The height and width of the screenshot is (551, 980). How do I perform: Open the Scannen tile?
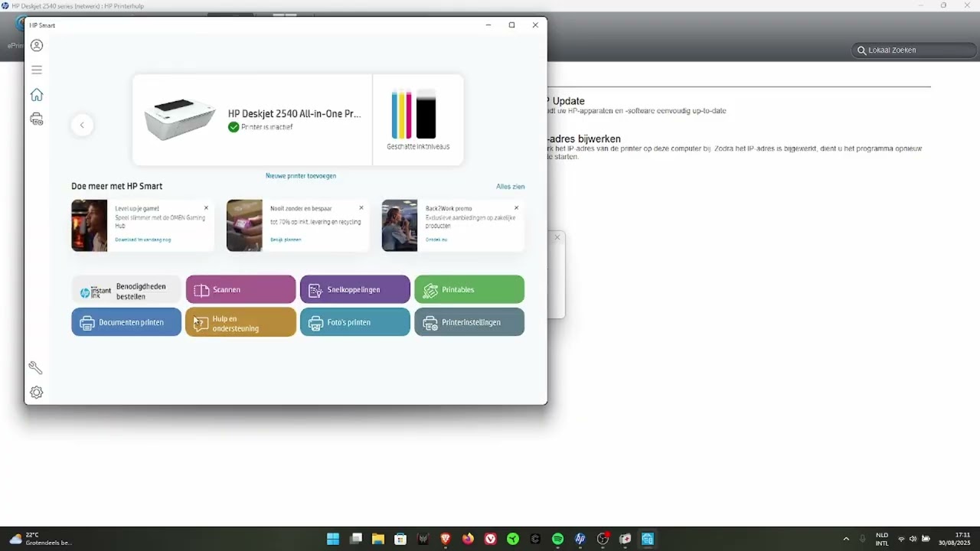(x=240, y=290)
